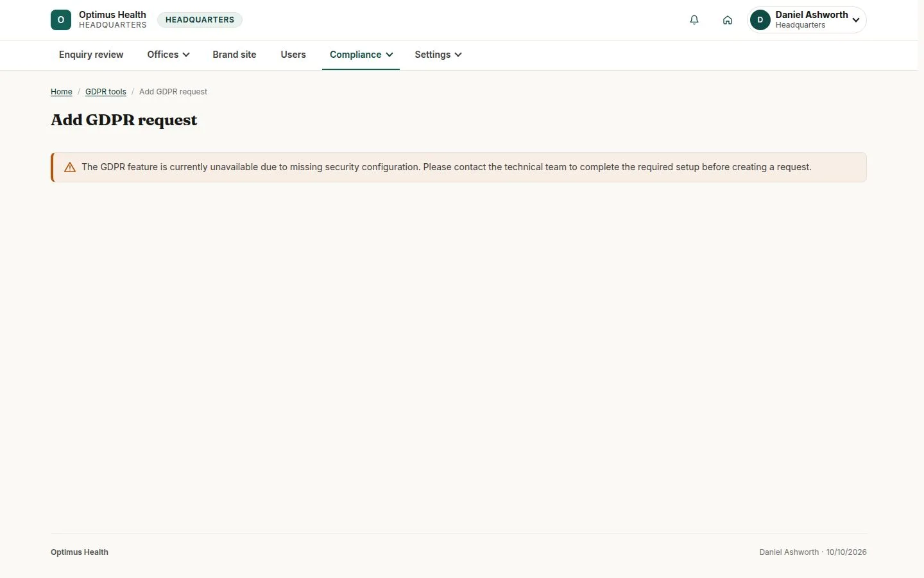Click the Optimus Health logo square
This screenshot has width=924, height=578.
click(61, 20)
